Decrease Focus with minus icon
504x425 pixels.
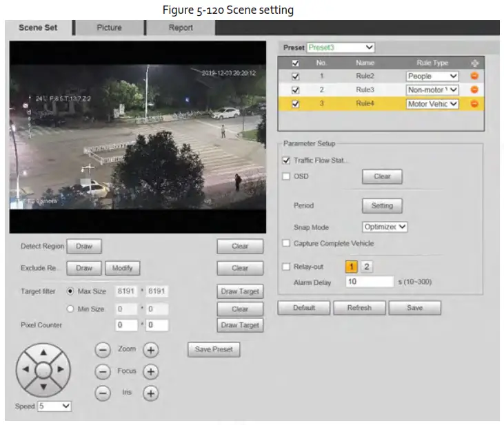click(x=103, y=372)
